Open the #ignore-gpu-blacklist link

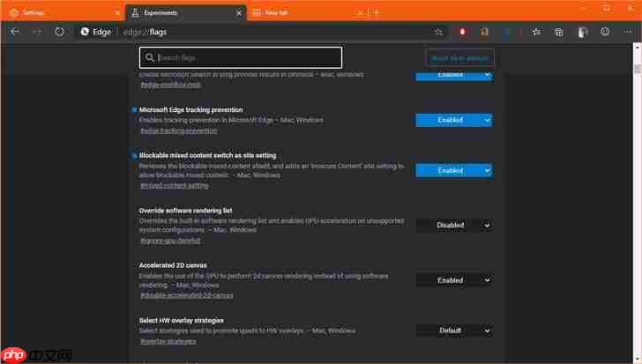[171, 241]
